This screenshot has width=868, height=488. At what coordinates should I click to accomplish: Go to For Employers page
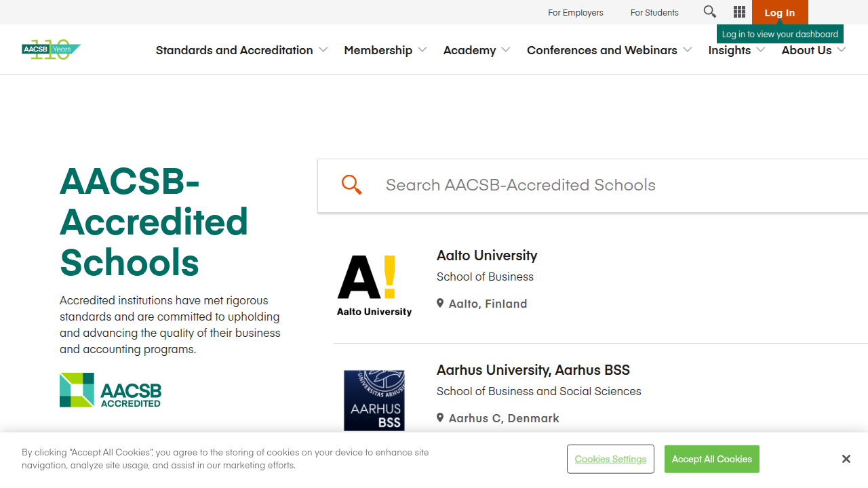coord(576,12)
